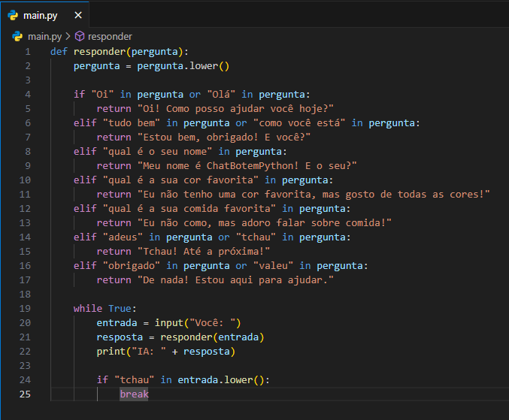This screenshot has width=509, height=420.
Task: Click "De nada! Estou aqui para ajudar." string
Action: click(235, 280)
